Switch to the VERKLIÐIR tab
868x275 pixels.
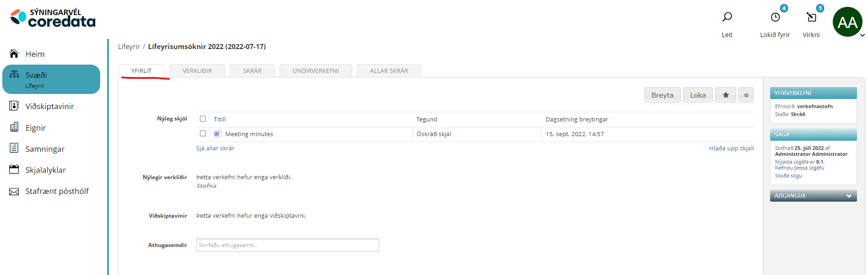pyautogui.click(x=197, y=71)
